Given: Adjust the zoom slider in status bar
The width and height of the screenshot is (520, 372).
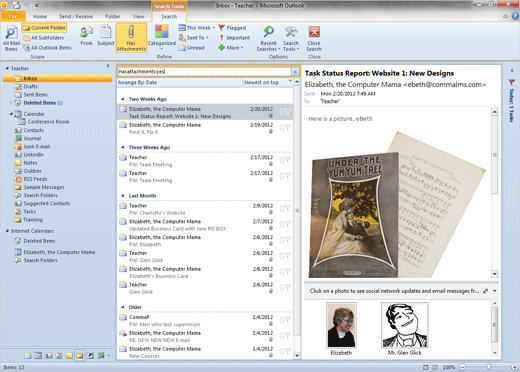Looking at the screenshot, I should (x=489, y=367).
